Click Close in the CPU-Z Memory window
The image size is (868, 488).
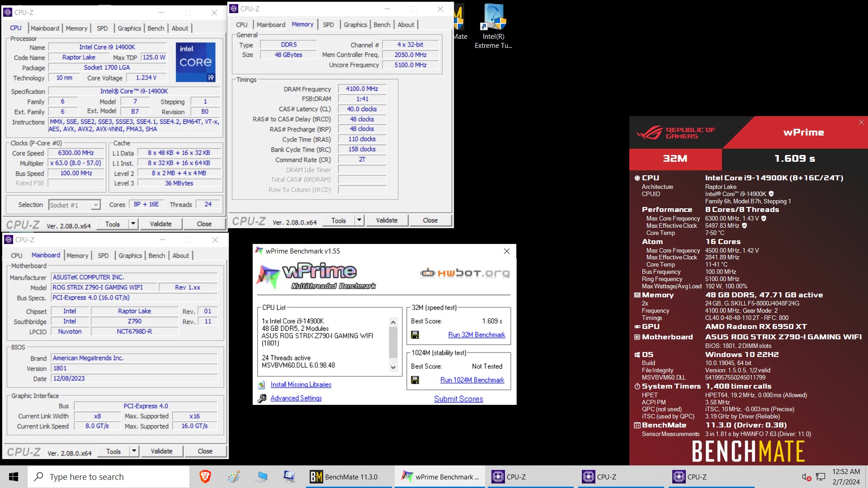pos(430,220)
